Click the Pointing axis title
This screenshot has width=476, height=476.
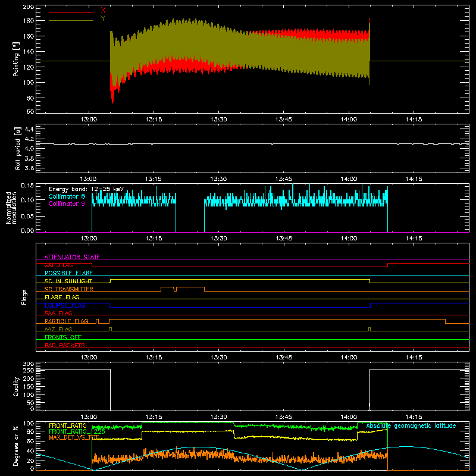[16, 59]
